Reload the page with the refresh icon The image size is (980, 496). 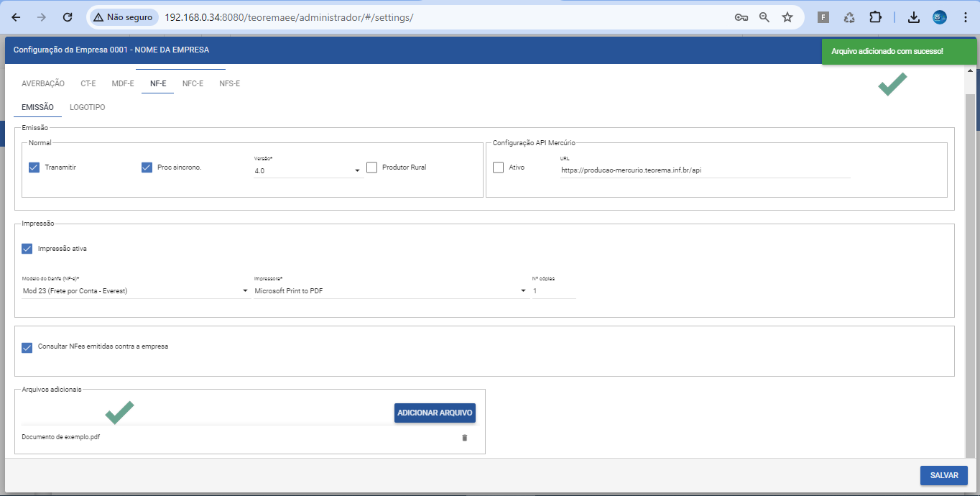pos(68,17)
